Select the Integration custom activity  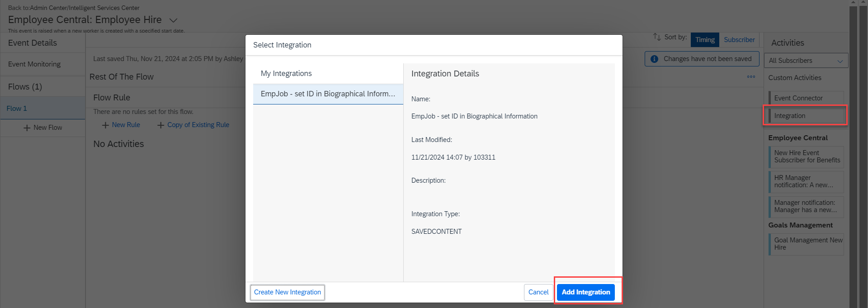[806, 116]
